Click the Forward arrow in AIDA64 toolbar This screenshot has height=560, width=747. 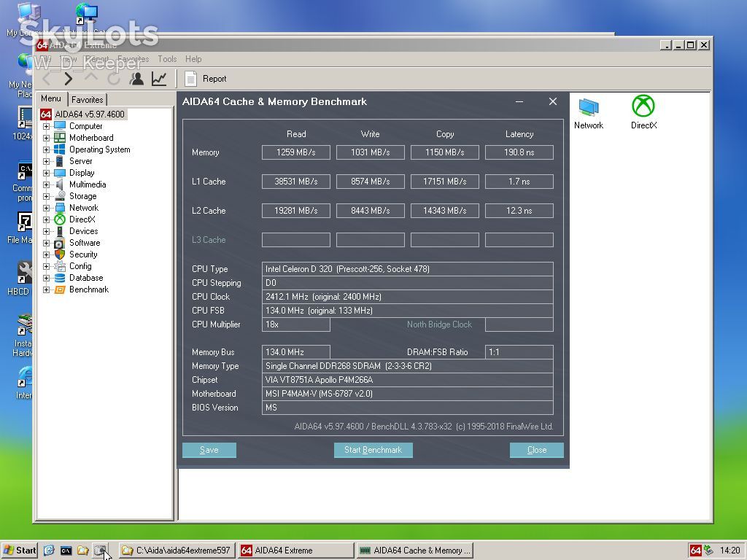[68, 79]
